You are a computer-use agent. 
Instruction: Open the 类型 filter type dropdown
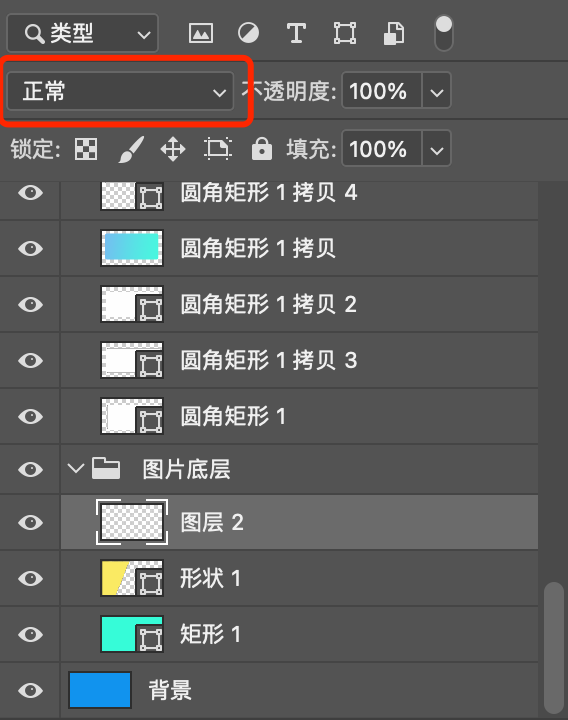coord(83,33)
